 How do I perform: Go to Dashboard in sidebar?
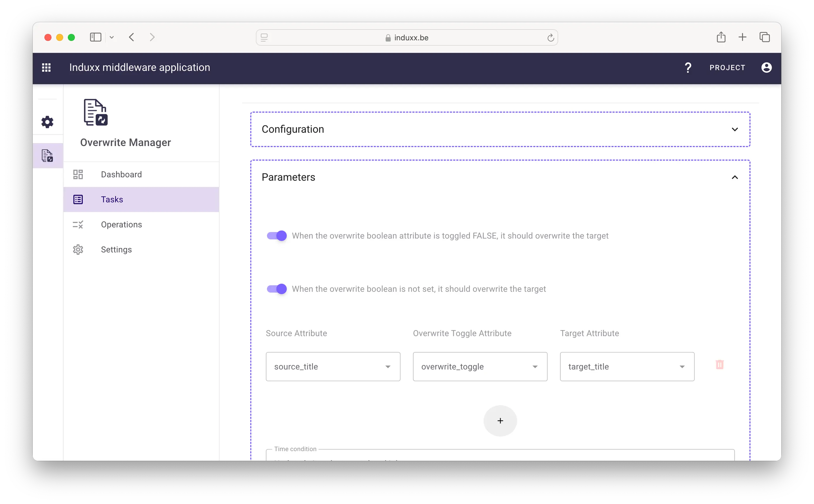pyautogui.click(x=121, y=174)
